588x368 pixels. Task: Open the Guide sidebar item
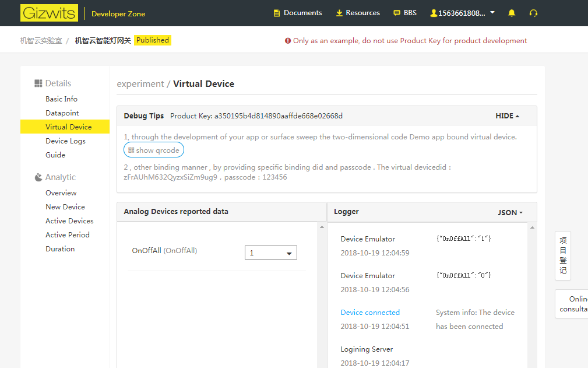pyautogui.click(x=55, y=155)
